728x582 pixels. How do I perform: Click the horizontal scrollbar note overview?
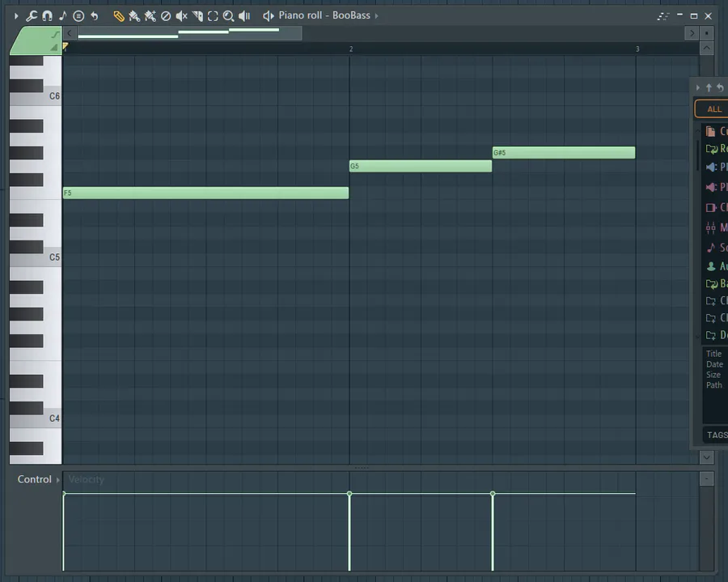click(x=189, y=33)
